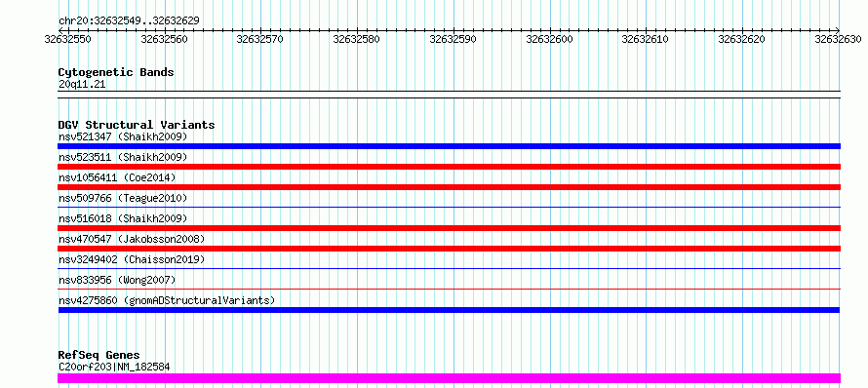Click ruler position 32632560
Image resolution: width=868 pixels, height=388 pixels.
(x=165, y=39)
